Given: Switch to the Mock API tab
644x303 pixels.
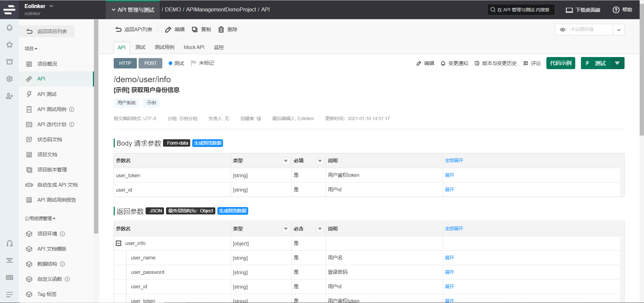Looking at the screenshot, I should coord(194,47).
